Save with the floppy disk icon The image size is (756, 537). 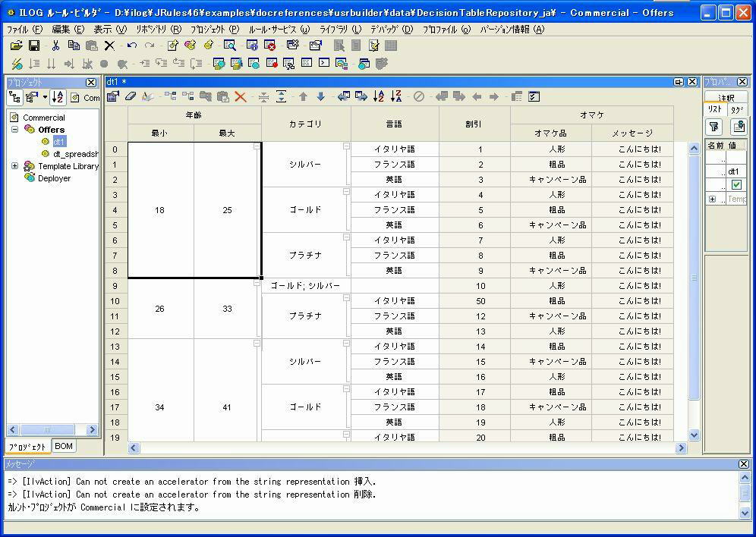click(x=34, y=46)
